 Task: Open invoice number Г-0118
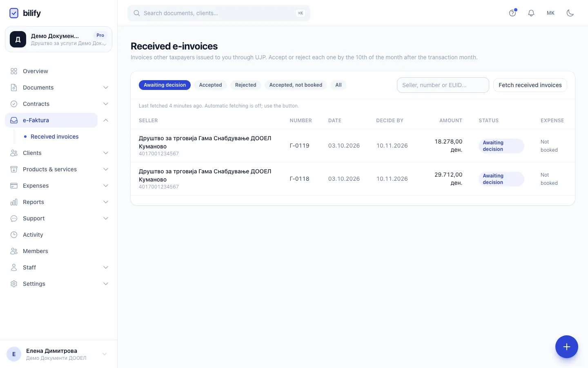click(299, 179)
